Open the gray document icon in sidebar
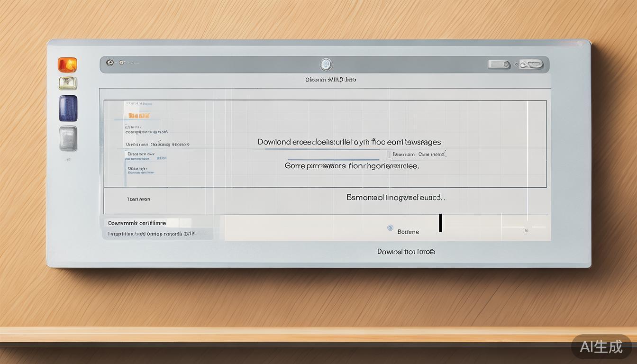 tap(68, 138)
